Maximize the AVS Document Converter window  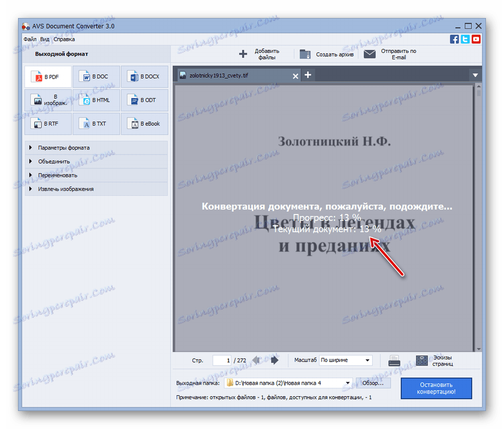pyautogui.click(x=468, y=26)
